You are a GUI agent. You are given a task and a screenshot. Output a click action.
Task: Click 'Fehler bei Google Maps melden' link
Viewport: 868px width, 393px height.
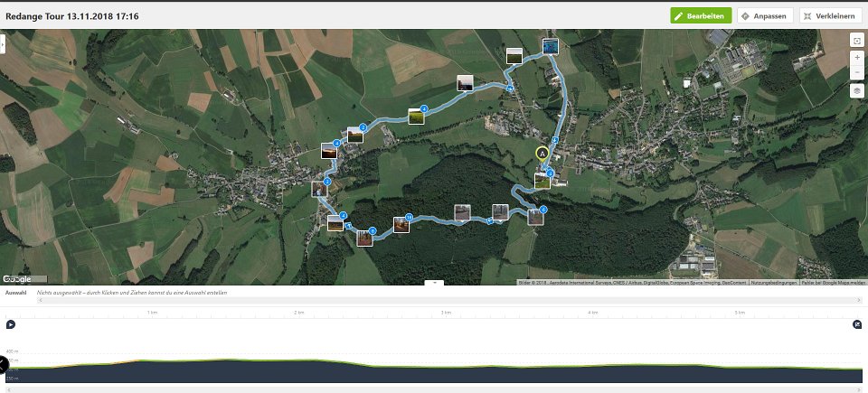coord(833,282)
